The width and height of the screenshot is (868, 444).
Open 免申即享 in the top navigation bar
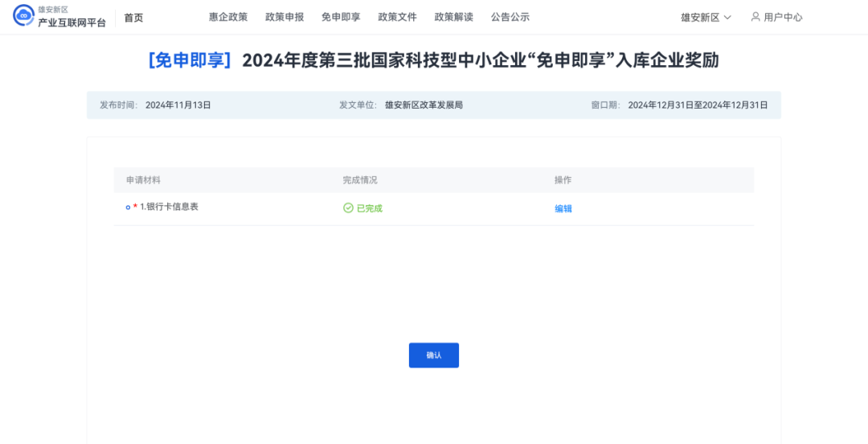pos(341,17)
